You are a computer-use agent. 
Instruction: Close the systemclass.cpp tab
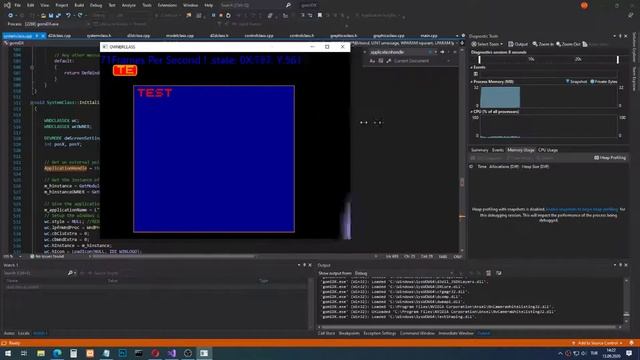(43, 36)
